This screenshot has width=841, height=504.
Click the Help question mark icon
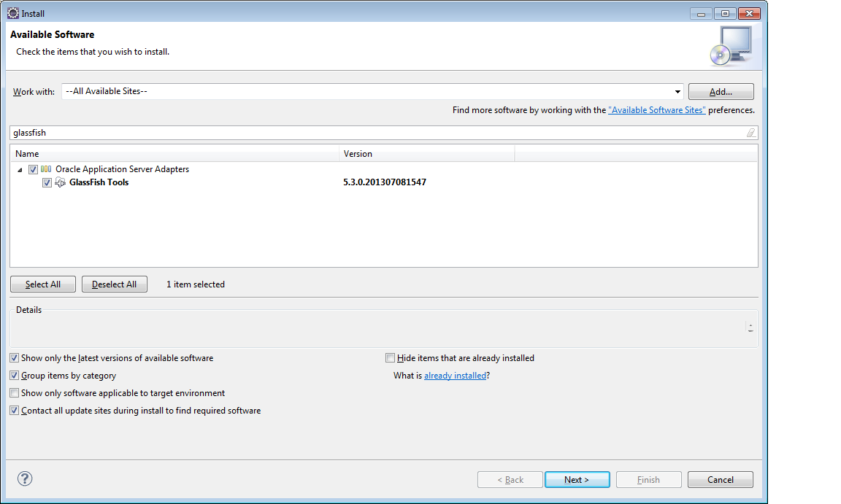tap(24, 478)
